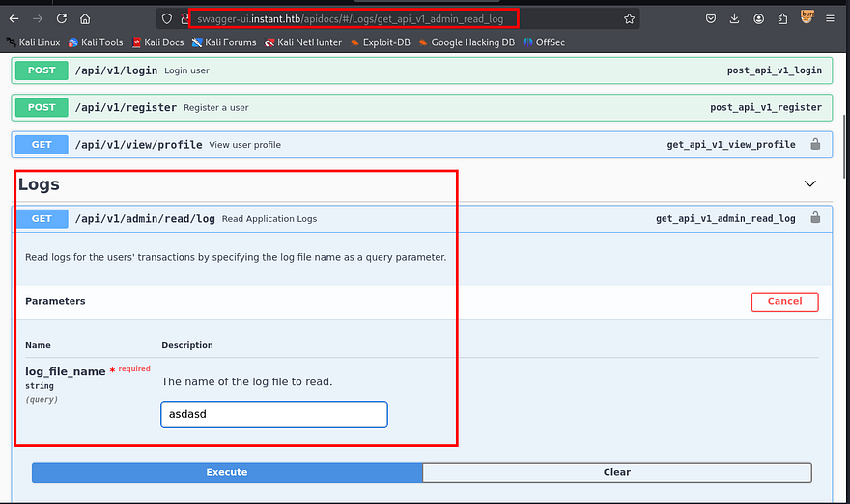850x504 pixels.
Task: Expand the GET /api/v1/view/profile endpoint
Action: [422, 145]
